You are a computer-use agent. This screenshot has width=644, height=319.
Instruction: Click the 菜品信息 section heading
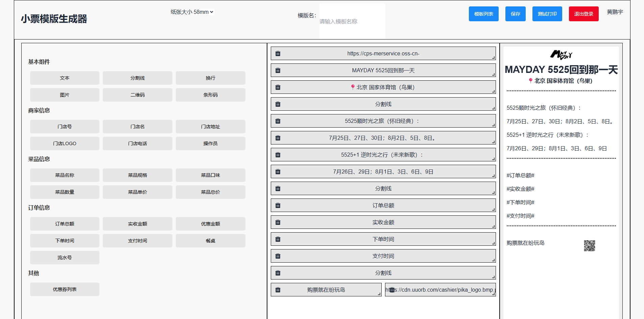click(39, 159)
